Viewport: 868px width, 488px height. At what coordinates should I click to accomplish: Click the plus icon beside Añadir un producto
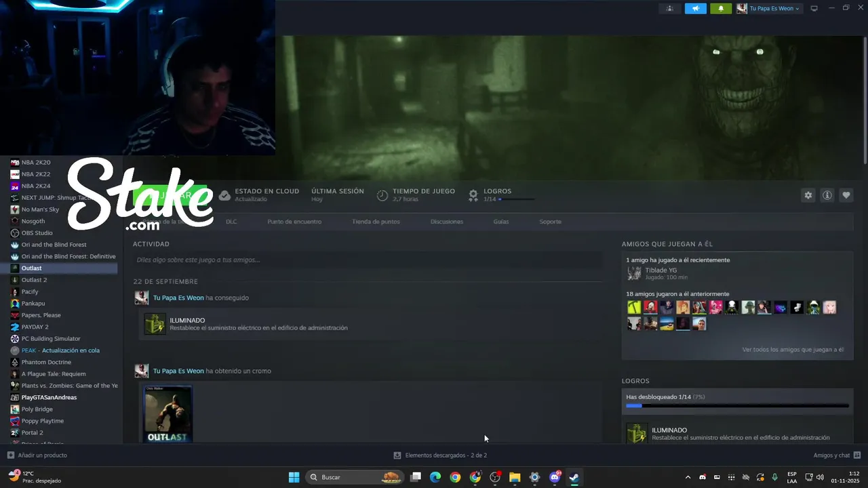(x=10, y=455)
